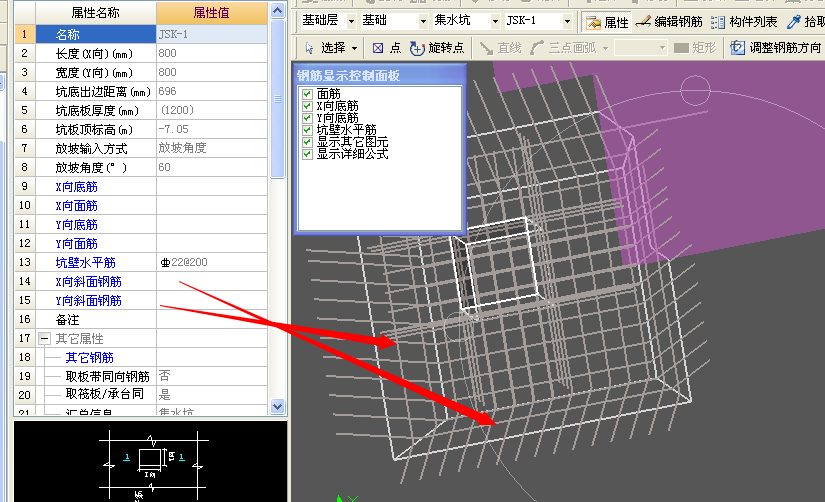Click the 编辑钢筋 edit rebar tool

click(669, 22)
